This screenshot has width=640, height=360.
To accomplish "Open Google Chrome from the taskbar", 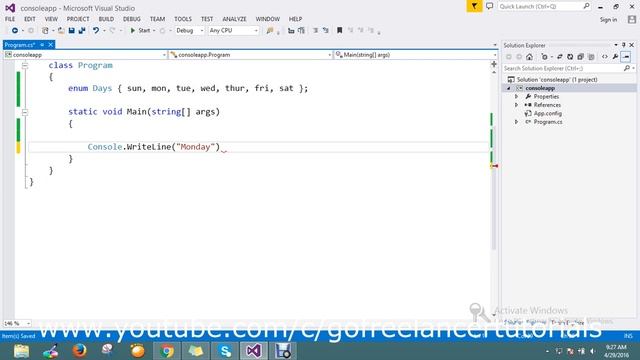I will tap(167, 351).
